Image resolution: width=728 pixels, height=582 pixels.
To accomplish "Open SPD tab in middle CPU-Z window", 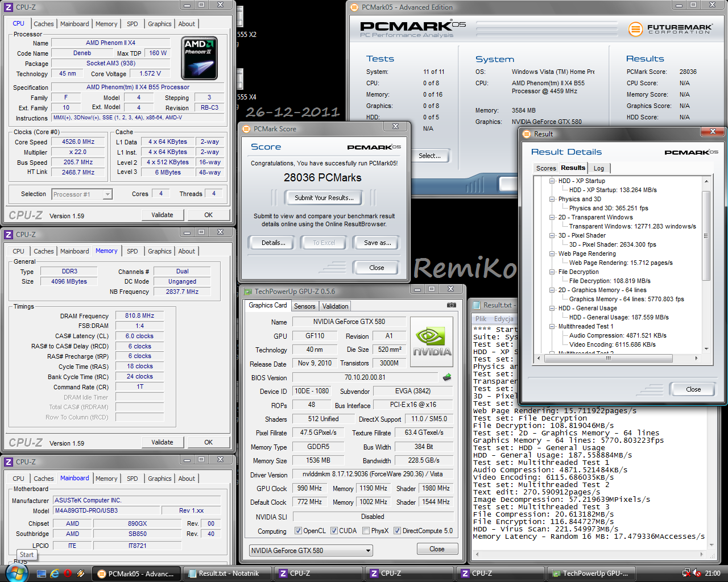I will pyautogui.click(x=133, y=251).
